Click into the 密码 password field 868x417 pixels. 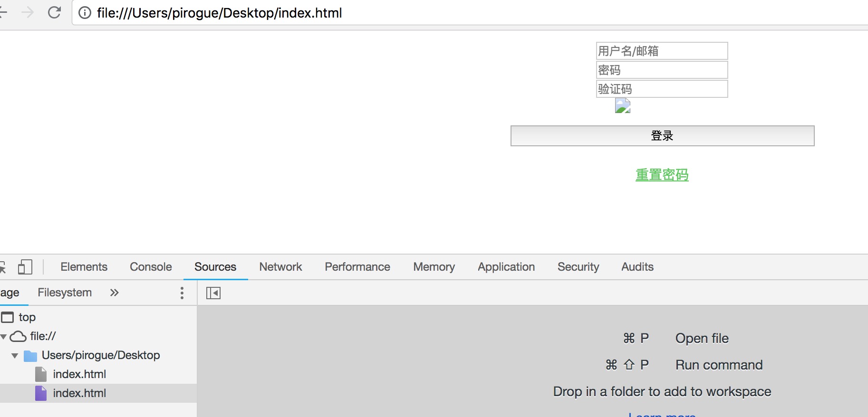[x=662, y=70]
